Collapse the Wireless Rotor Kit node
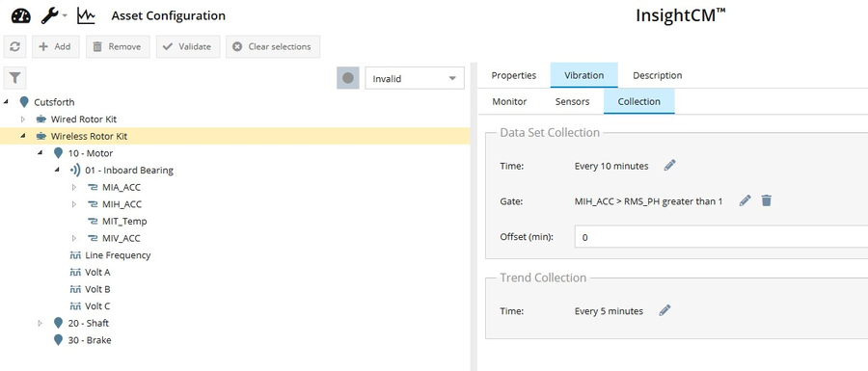868x371 pixels. 23,136
